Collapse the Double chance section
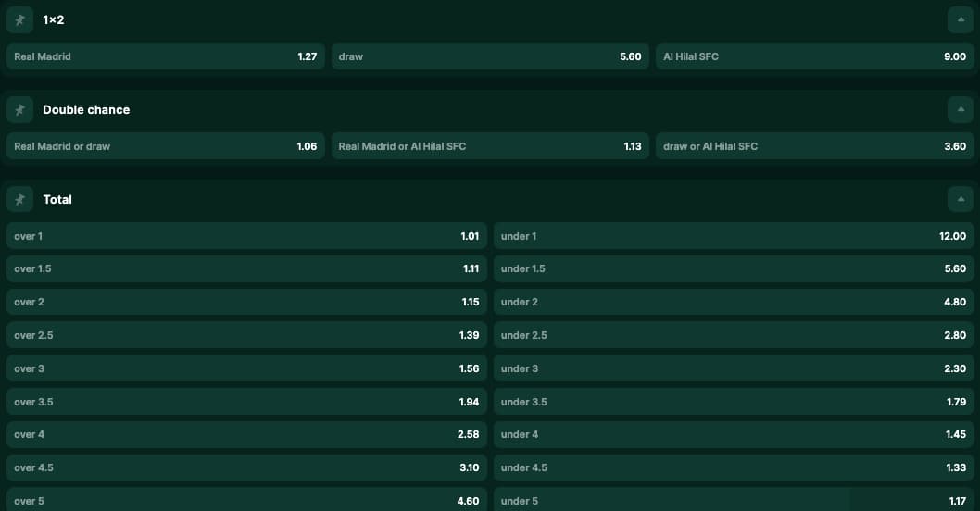This screenshot has height=511, width=980. [961, 110]
